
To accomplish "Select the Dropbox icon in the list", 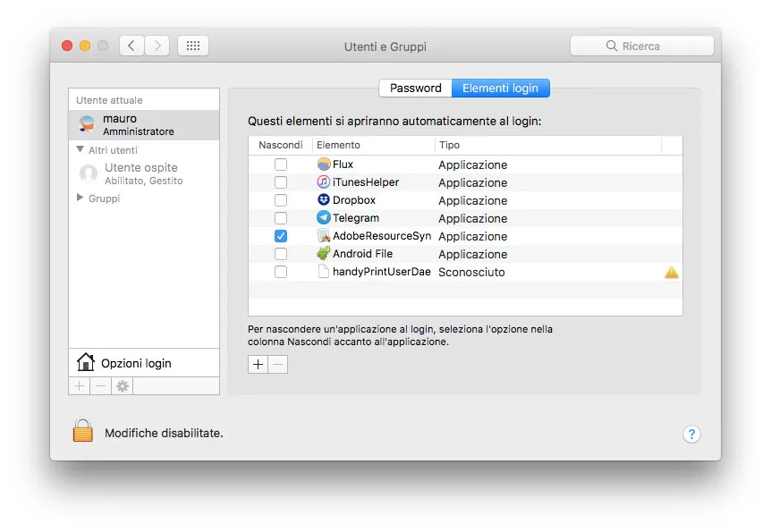I will tap(322, 200).
